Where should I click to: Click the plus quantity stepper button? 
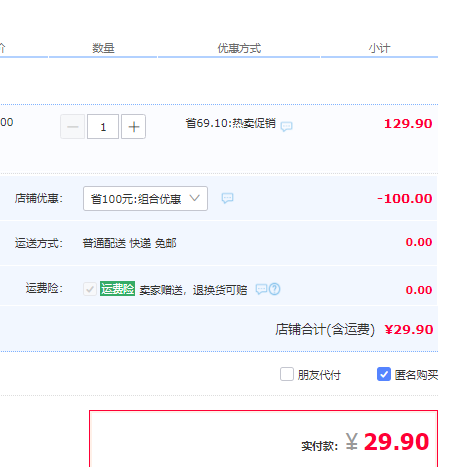pyautogui.click(x=133, y=127)
